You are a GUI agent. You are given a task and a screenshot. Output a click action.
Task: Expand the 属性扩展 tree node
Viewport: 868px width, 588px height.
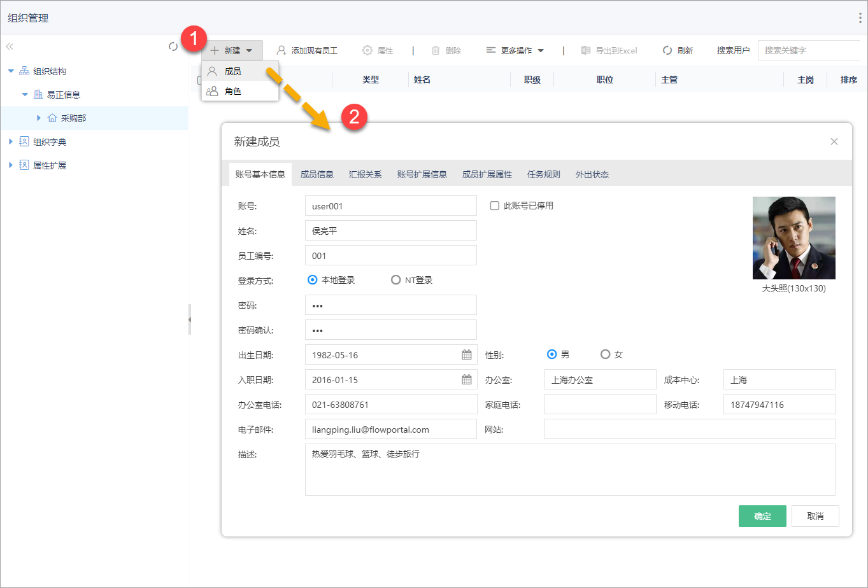click(x=11, y=165)
